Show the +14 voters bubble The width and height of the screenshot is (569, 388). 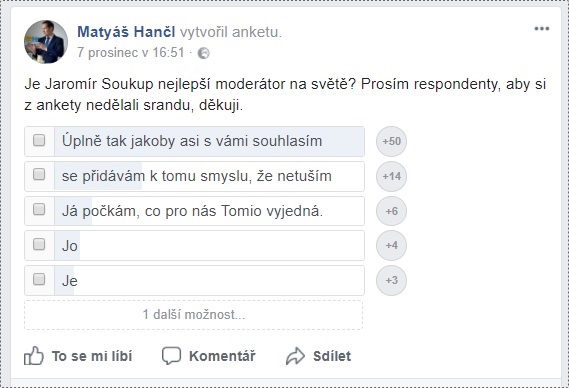pyautogui.click(x=391, y=176)
